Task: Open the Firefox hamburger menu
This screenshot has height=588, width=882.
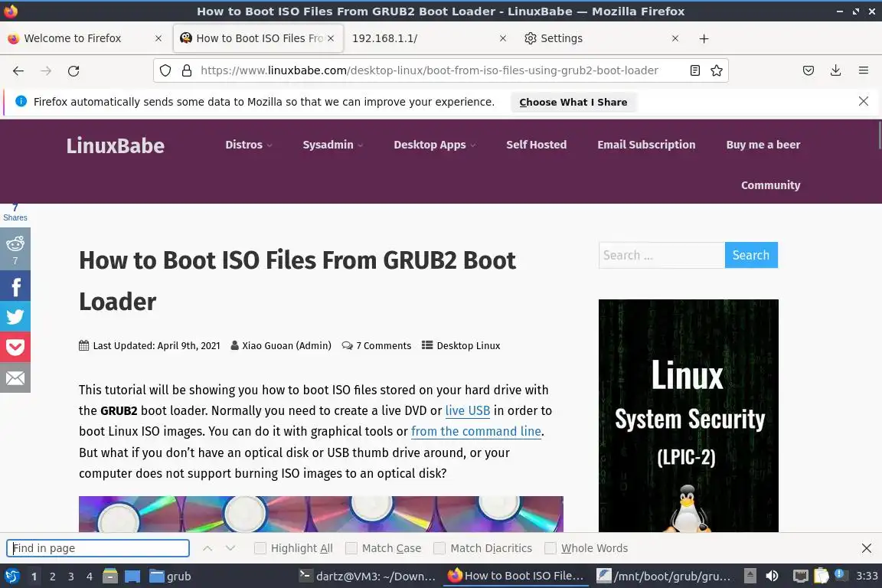Action: [864, 70]
